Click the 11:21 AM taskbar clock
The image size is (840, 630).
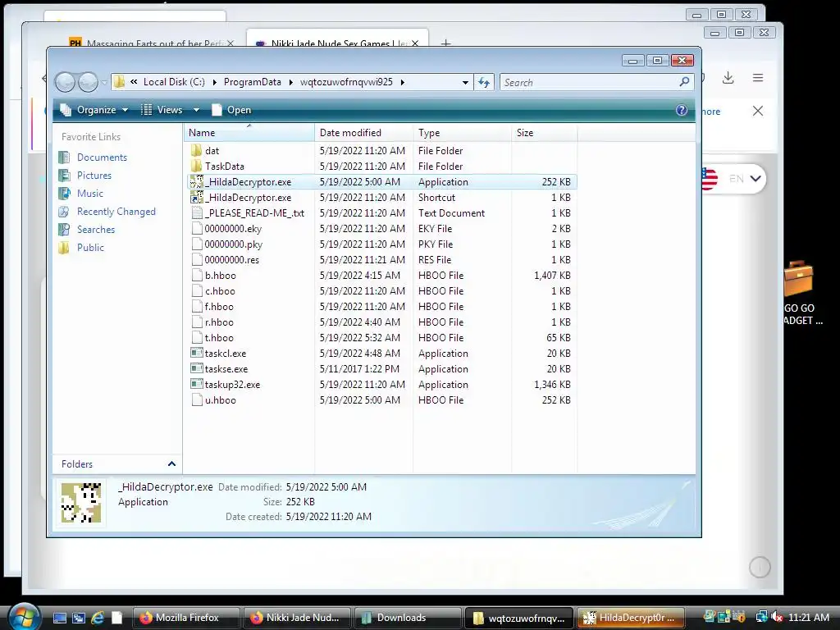808,617
